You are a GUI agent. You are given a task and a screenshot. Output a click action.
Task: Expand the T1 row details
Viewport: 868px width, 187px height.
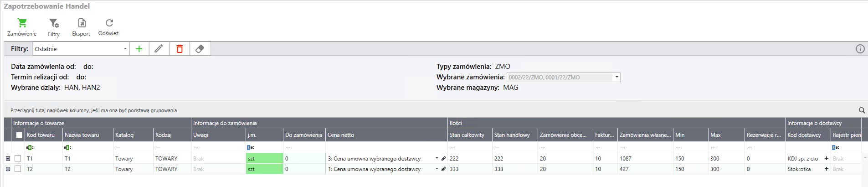[x=8, y=158]
